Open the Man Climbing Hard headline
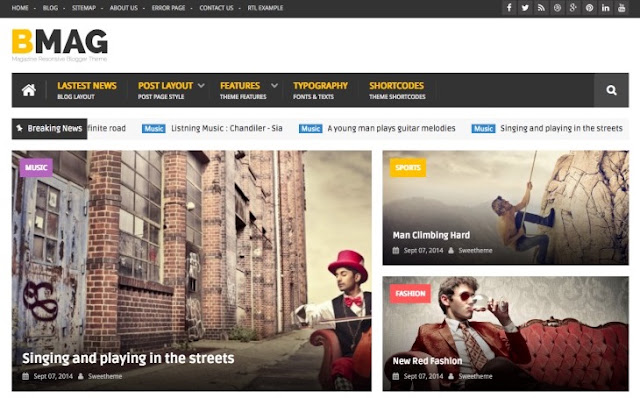The image size is (640, 398). [431, 235]
